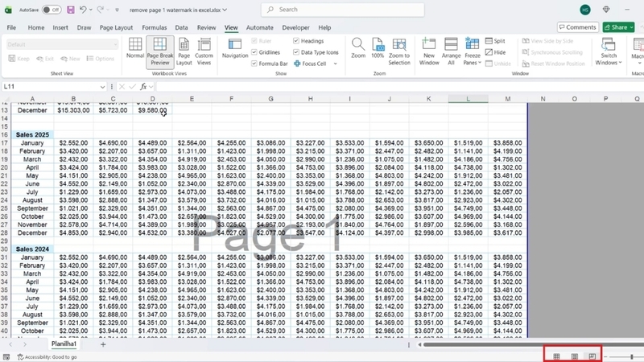Select Page Break Preview view

point(159,51)
